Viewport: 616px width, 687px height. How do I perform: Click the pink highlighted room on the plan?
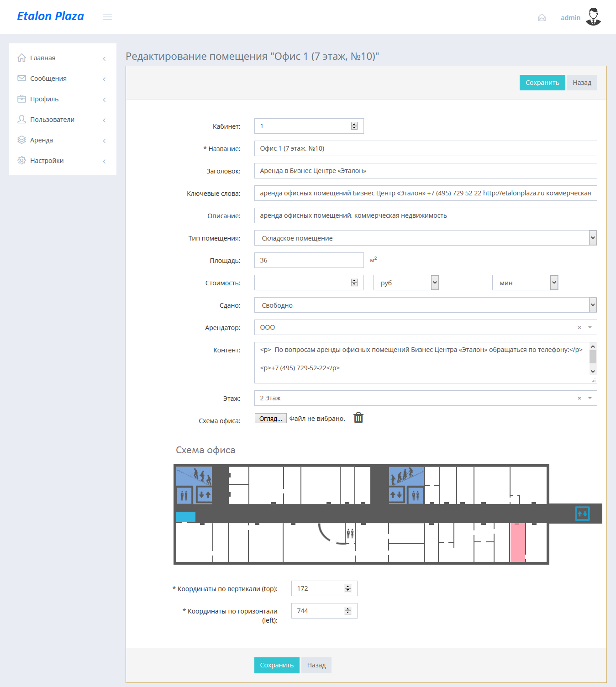[517, 542]
